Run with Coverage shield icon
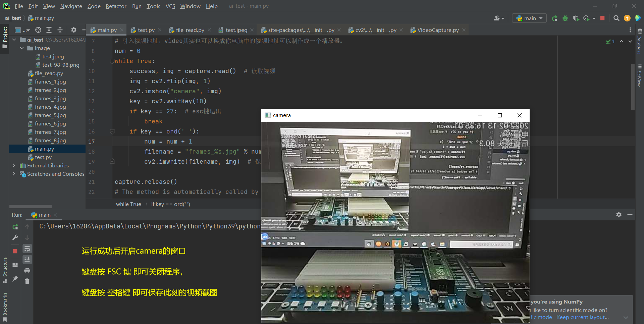 click(x=576, y=18)
